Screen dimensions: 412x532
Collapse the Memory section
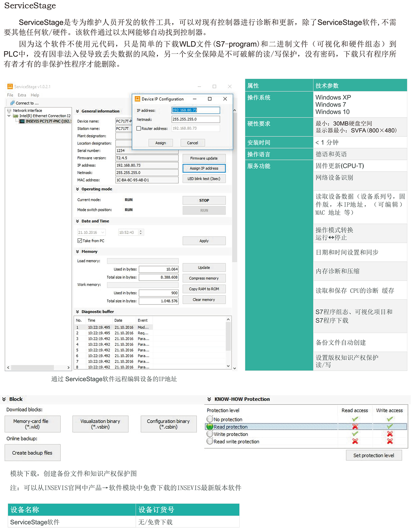click(x=77, y=252)
